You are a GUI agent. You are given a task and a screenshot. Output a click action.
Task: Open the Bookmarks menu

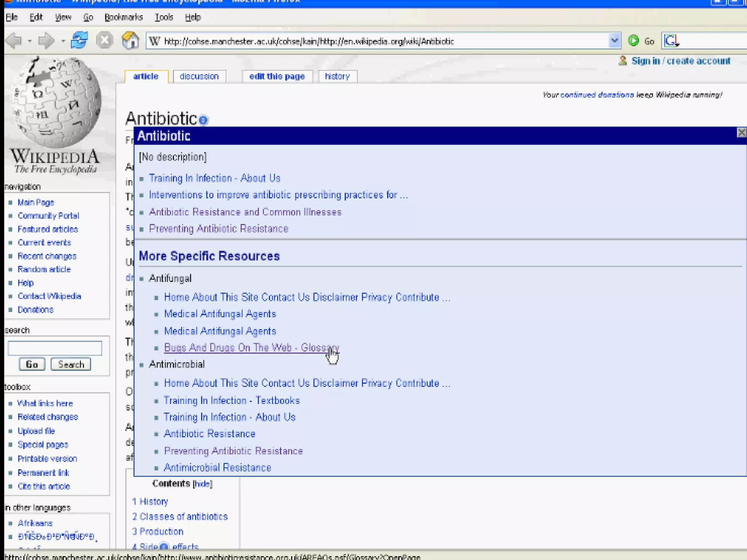(x=123, y=17)
